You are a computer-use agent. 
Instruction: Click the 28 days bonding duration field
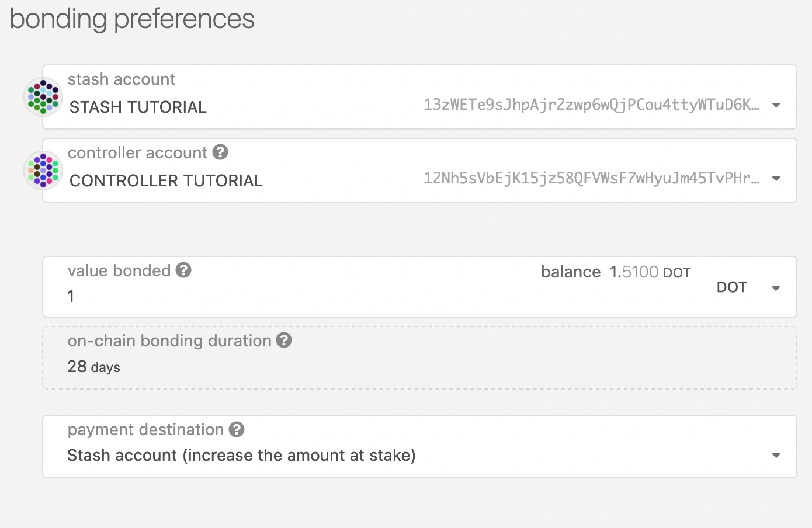(x=94, y=367)
